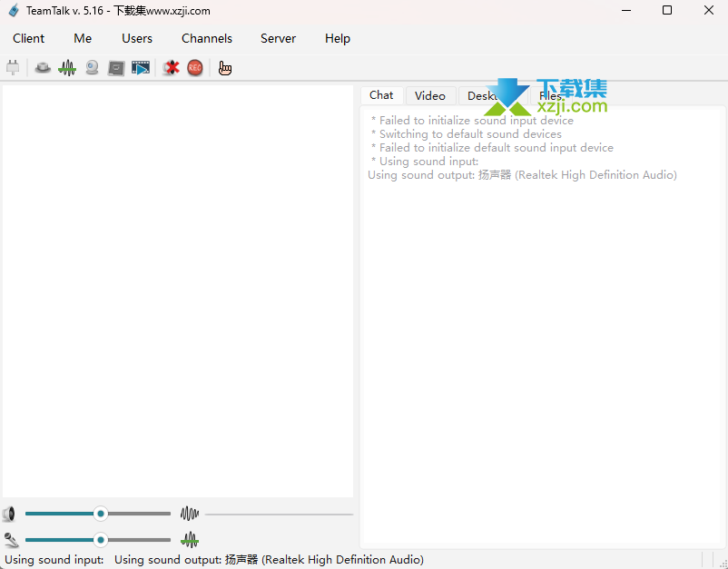
Task: Click the chat log 'Using sound output' line
Action: coord(522,175)
